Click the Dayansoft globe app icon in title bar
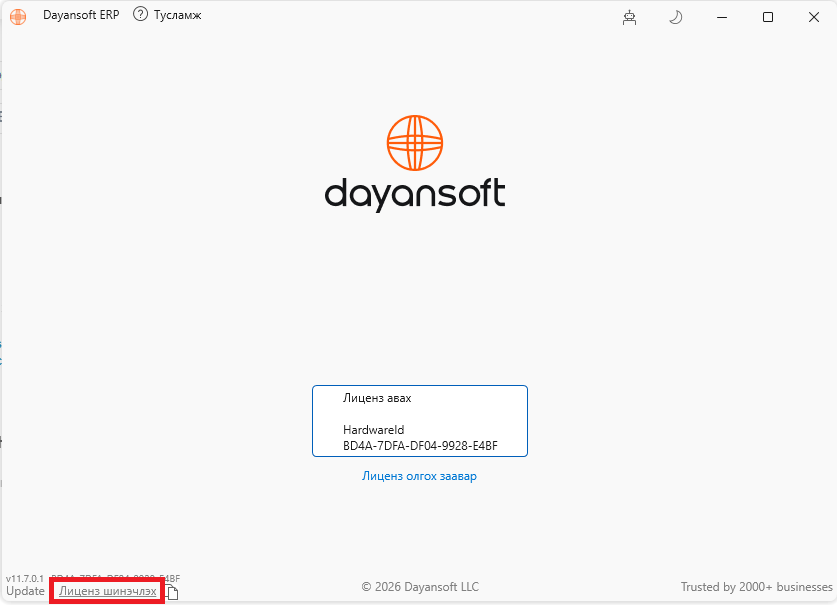This screenshot has width=837, height=605. (18, 17)
